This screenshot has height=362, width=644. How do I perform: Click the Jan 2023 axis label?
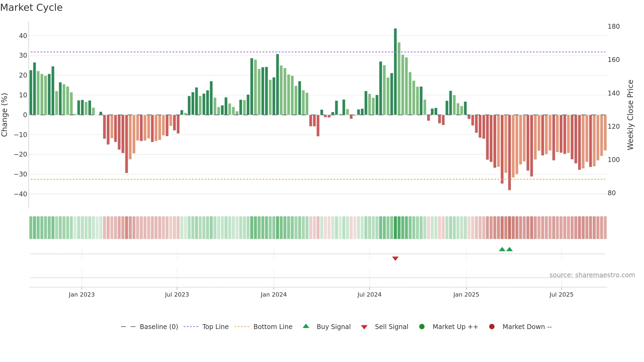coord(82,294)
